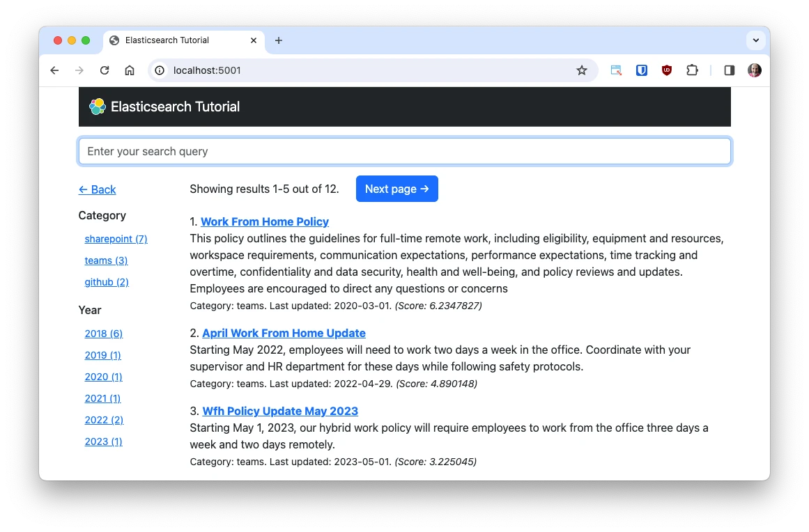Open the uBlock Origin extension
Screen dimensions: 809x532
click(x=667, y=70)
